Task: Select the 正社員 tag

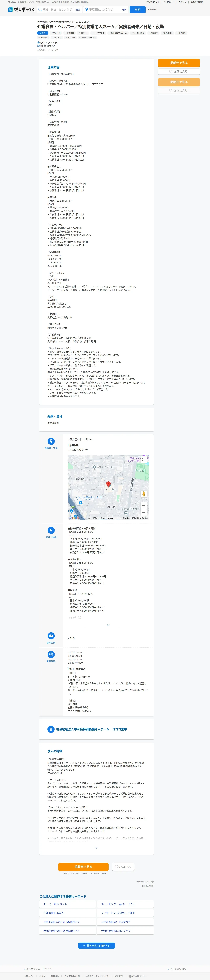Action: click(43, 33)
